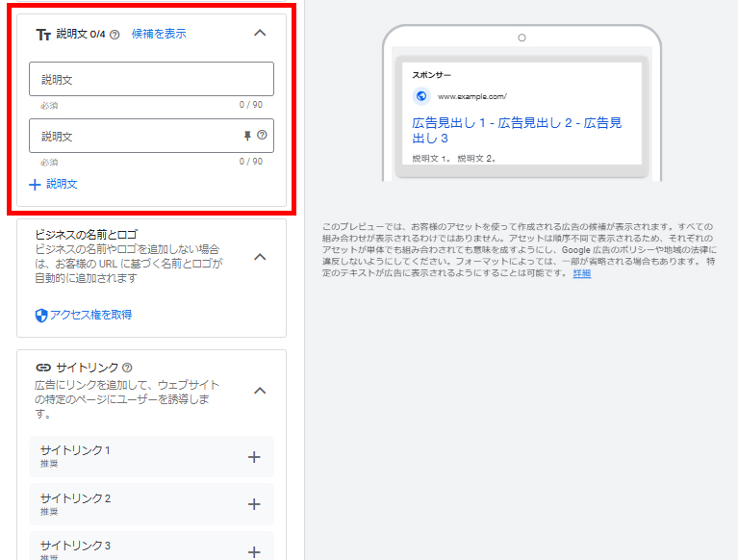
Task: Add another description with ＋ 説明文
Action: (x=54, y=184)
